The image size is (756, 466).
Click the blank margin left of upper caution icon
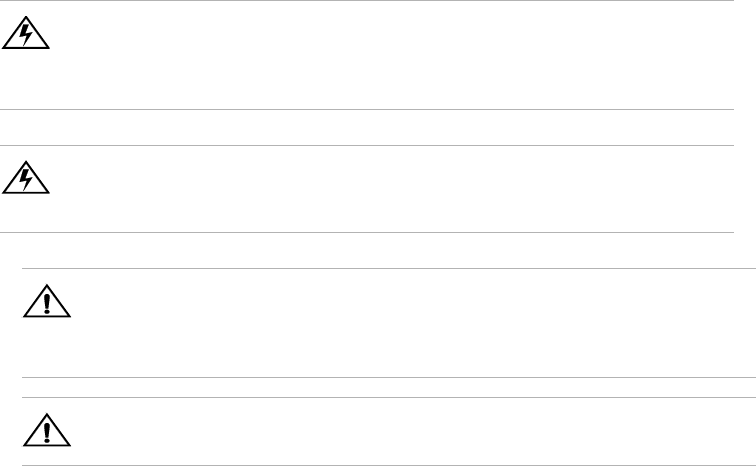click(x=10, y=300)
